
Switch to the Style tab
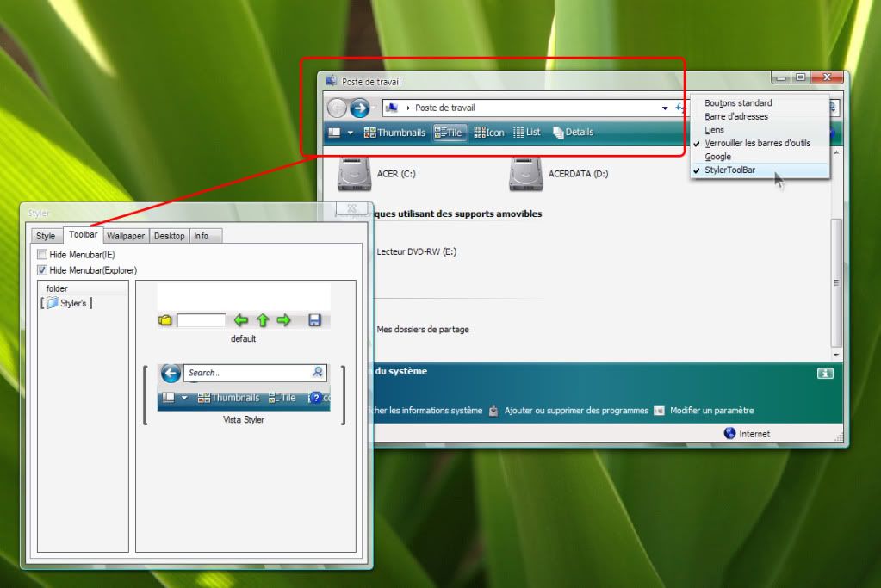(x=46, y=236)
